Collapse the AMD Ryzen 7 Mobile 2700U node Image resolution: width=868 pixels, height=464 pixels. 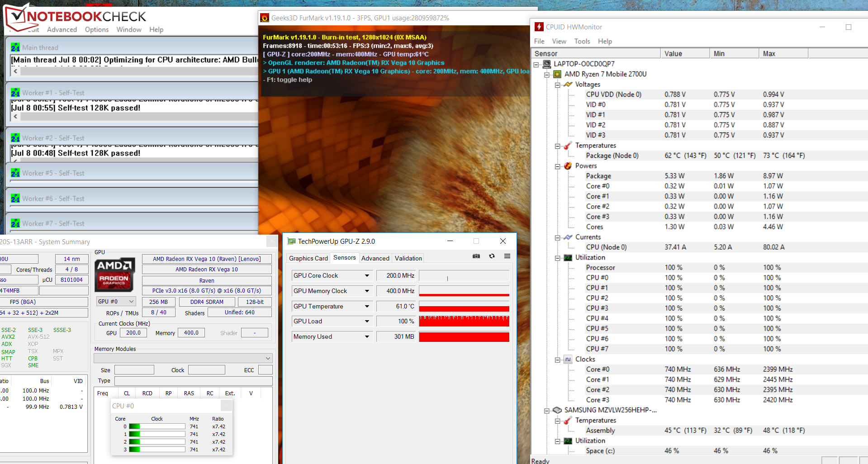[x=547, y=75]
